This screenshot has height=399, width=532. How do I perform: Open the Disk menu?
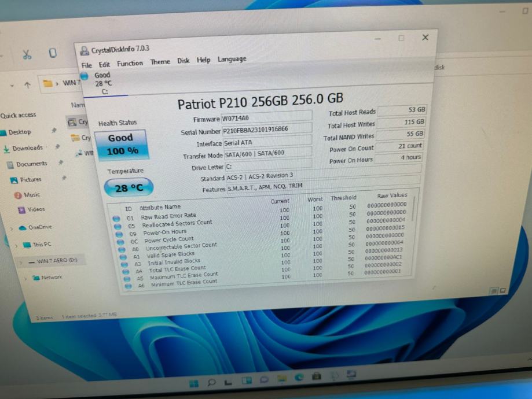click(x=183, y=61)
